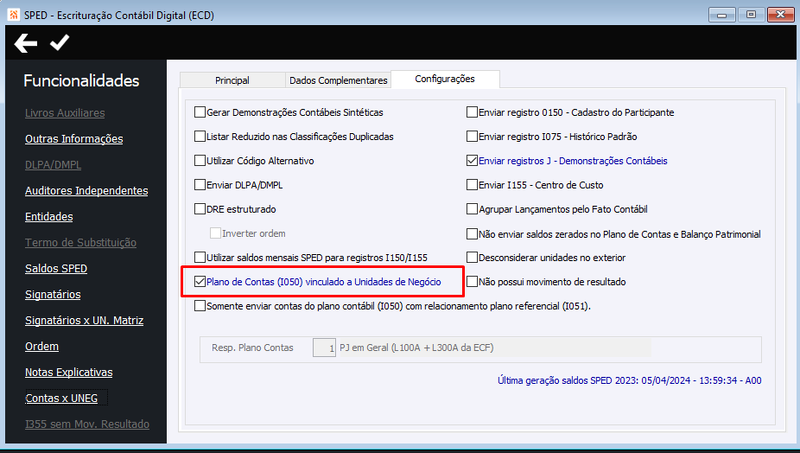Enable Somente enviar contas do plano contábil
The width and height of the screenshot is (800, 453).
pyautogui.click(x=200, y=306)
